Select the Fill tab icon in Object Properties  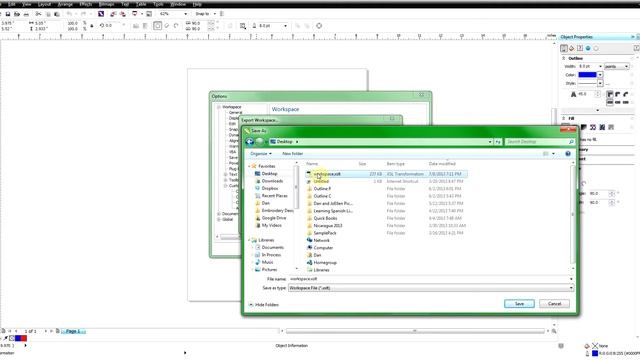click(572, 48)
